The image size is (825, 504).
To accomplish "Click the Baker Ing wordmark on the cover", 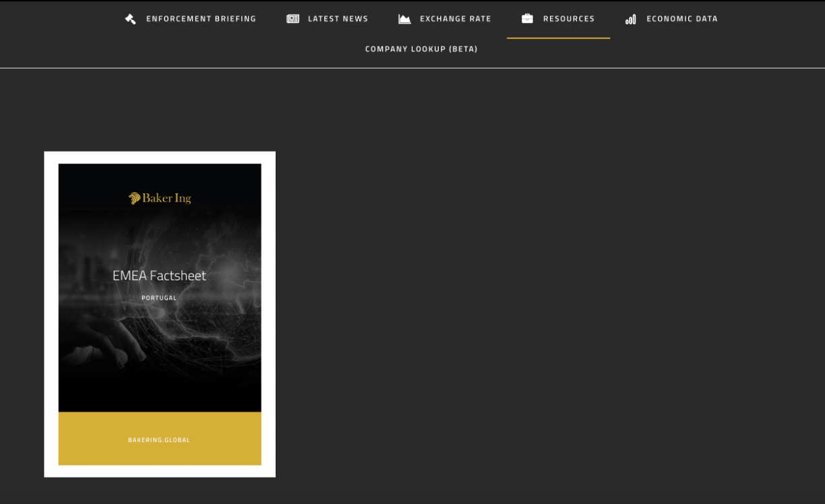I will click(166, 198).
